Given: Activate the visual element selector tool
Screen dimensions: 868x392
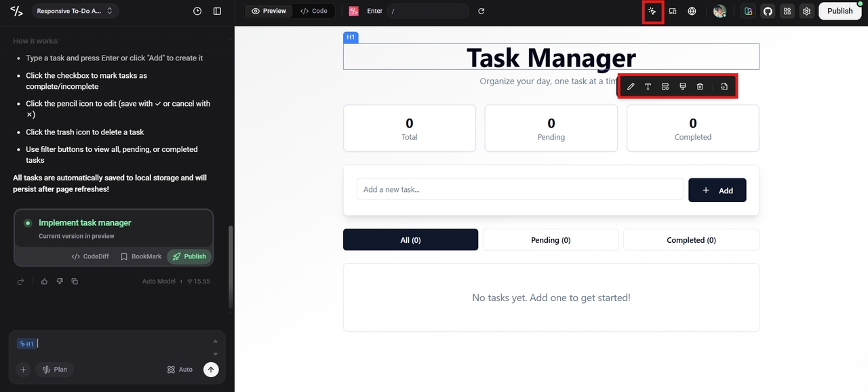Looking at the screenshot, I should point(652,11).
